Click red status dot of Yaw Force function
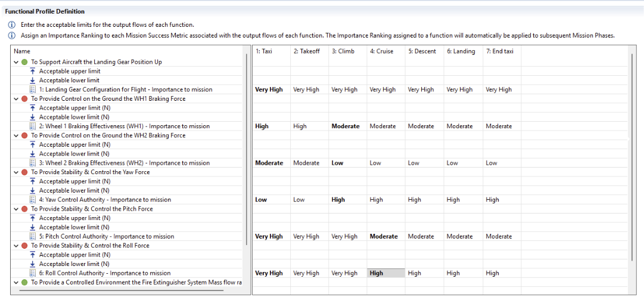This screenshot has height=300, width=644. click(x=24, y=172)
